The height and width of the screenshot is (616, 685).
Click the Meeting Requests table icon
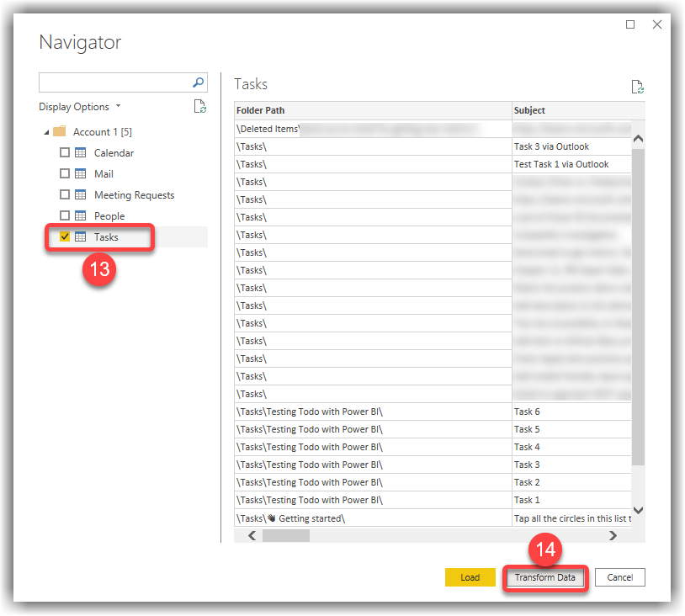[81, 194]
